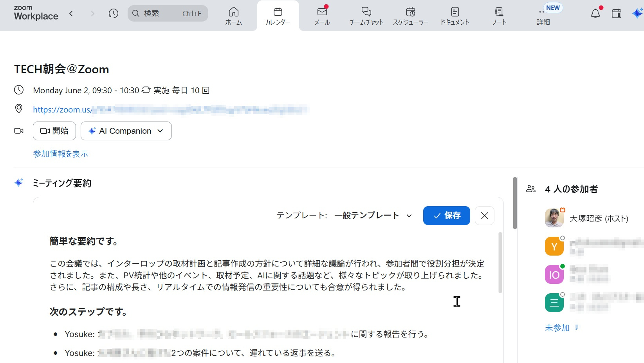Open the history clock icon
Screen dimensions: 644x363
click(x=114, y=14)
